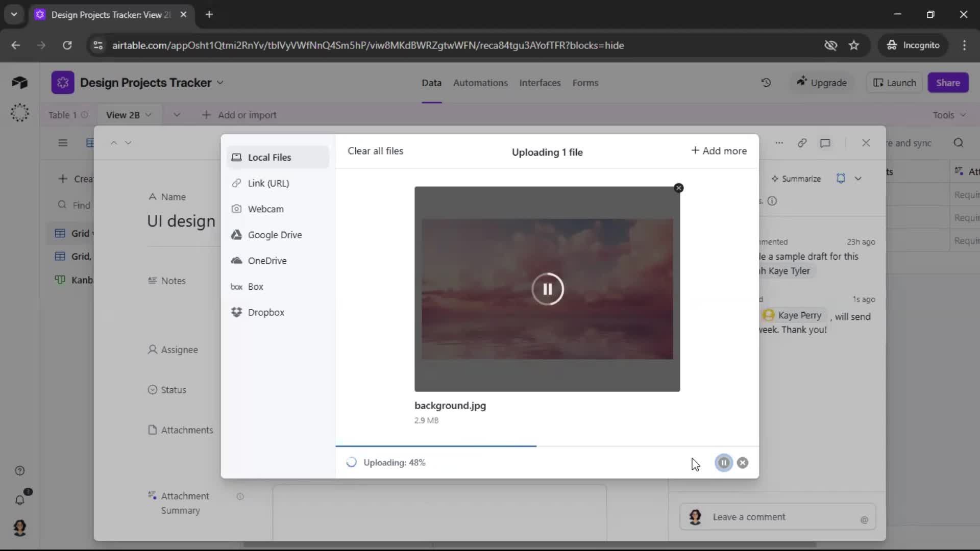Pause the upload using the footer pause button
Viewport: 980px width, 551px height.
(724, 463)
